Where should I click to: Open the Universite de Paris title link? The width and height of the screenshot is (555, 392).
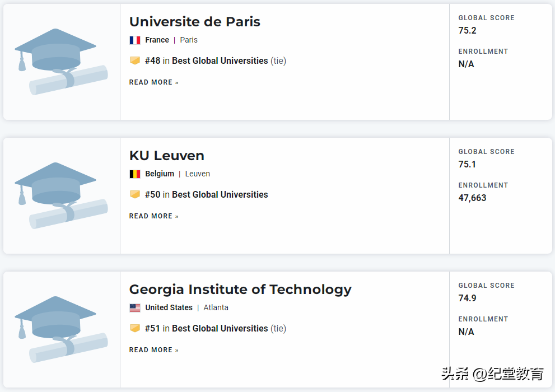click(x=194, y=22)
